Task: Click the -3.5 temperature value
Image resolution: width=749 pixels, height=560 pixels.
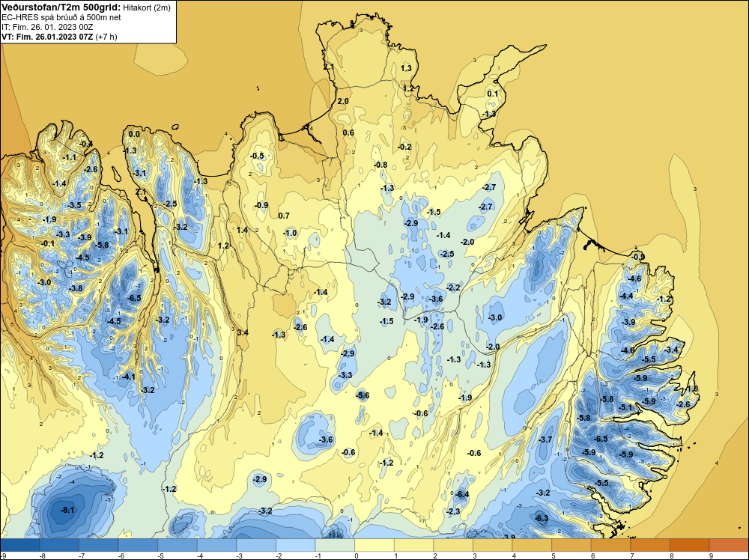Action: click(x=74, y=205)
